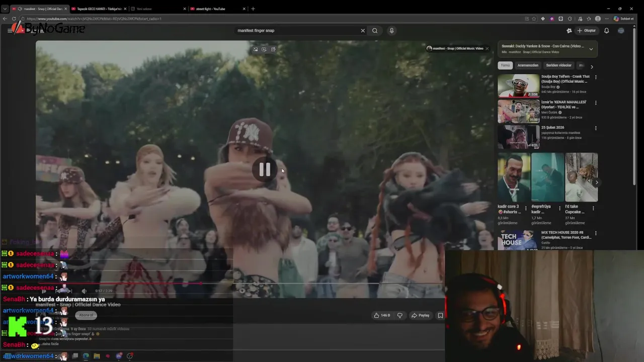The image size is (644, 362).
Task: Open the 25 Şubat 2026 video
Action: tap(518, 136)
